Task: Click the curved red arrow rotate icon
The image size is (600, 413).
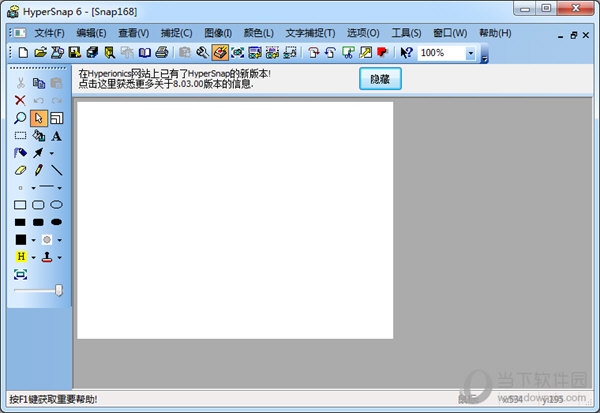Action: tap(313, 52)
